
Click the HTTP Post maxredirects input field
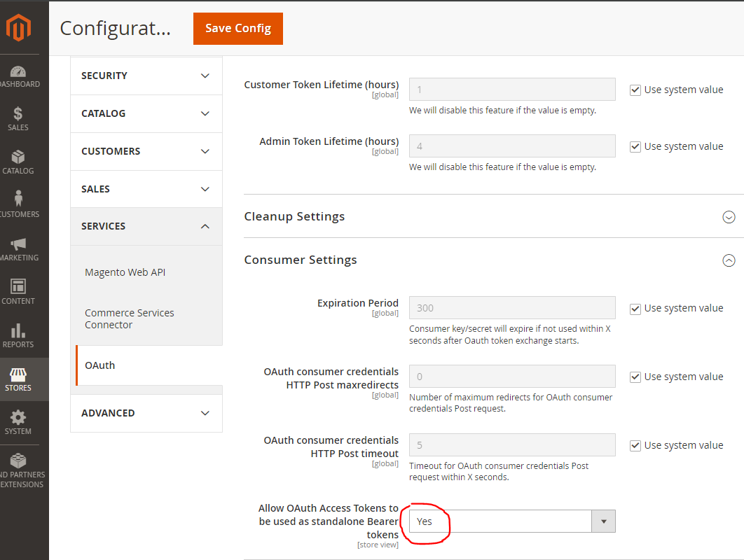[x=512, y=377]
